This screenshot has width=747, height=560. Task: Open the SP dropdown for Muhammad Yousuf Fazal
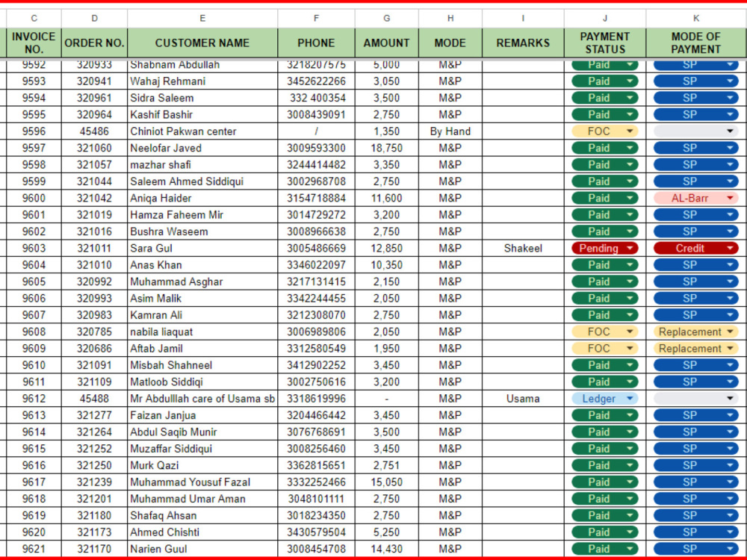[x=695, y=482]
